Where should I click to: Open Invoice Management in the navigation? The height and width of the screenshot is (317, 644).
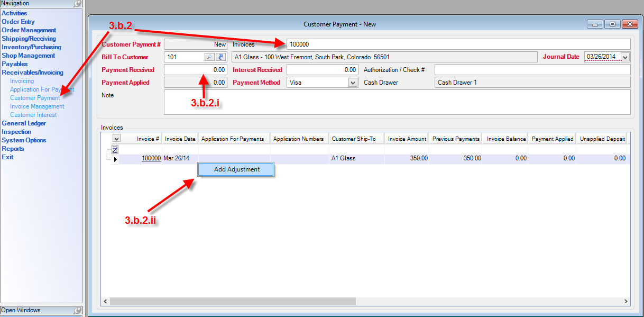coord(37,106)
